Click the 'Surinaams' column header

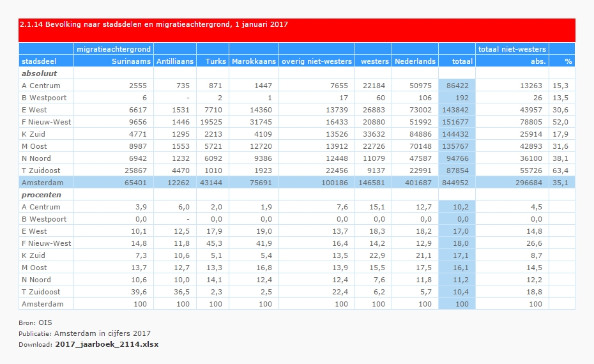pyautogui.click(x=130, y=61)
